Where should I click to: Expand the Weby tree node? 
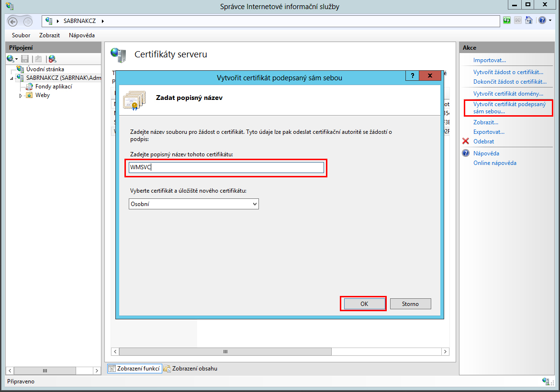[x=21, y=96]
